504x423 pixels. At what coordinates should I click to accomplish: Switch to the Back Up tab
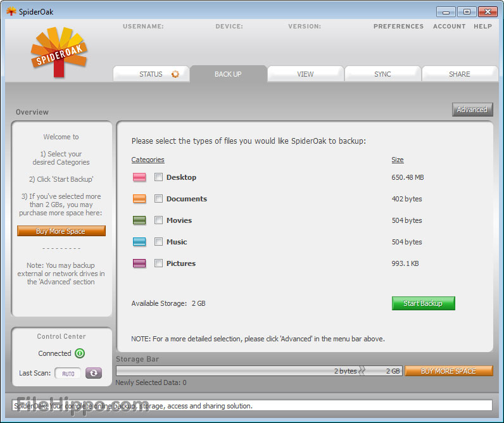pos(228,74)
